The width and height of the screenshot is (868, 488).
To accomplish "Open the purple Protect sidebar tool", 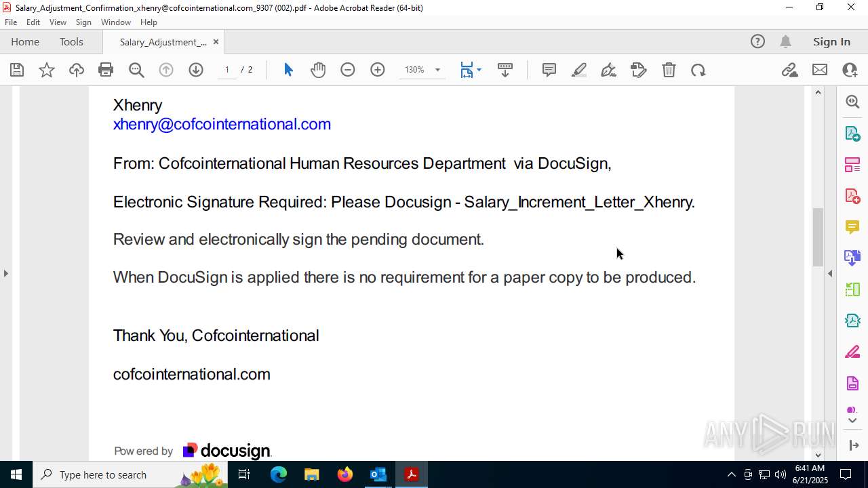I will 852,384.
